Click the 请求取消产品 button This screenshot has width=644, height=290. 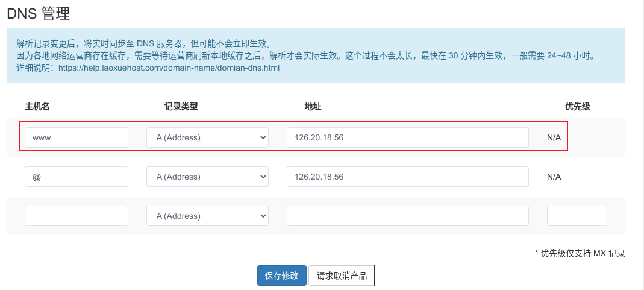tap(342, 276)
